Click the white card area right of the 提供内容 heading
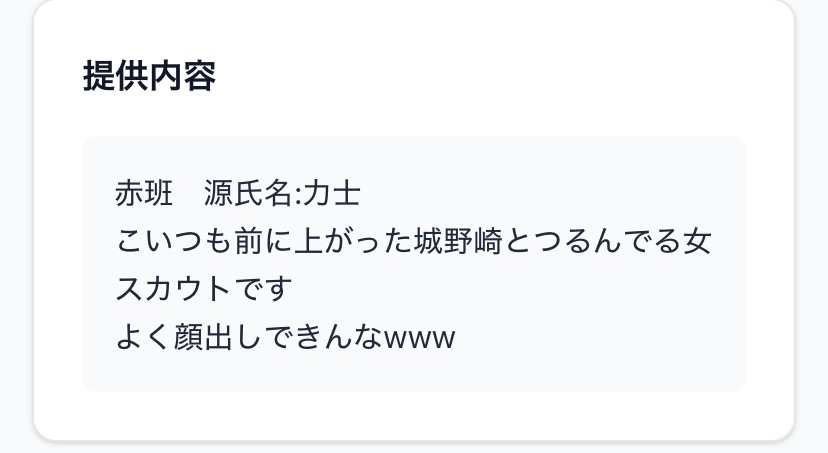This screenshot has width=828, height=453. point(502,76)
